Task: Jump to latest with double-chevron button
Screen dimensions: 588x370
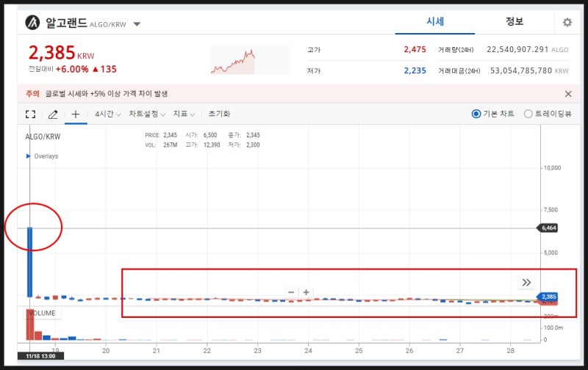Action: (526, 283)
